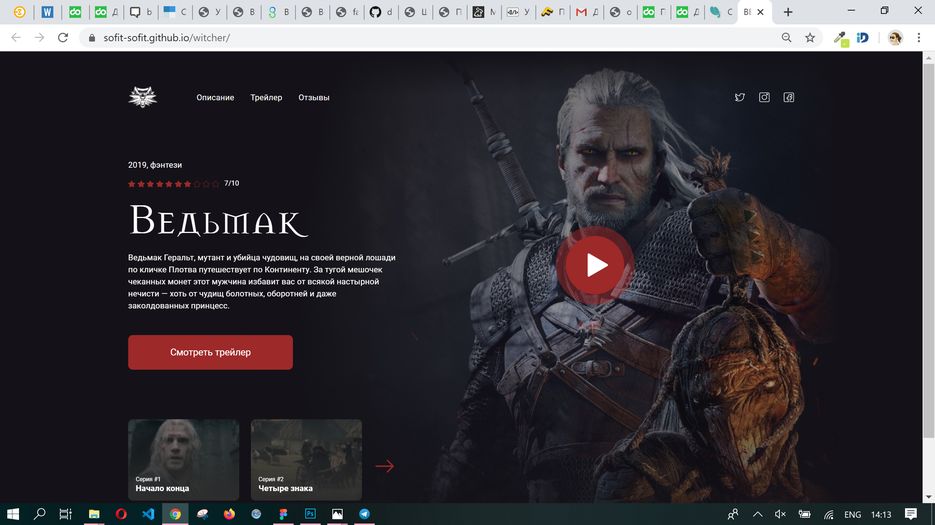Viewport: 935px width, 525px height.
Task: Open Figma from the taskbar
Action: pos(283,514)
